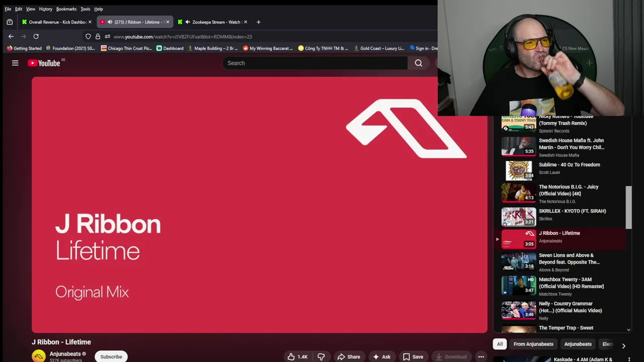Open tracking protection shield icon
The image size is (644, 362).
click(x=88, y=36)
